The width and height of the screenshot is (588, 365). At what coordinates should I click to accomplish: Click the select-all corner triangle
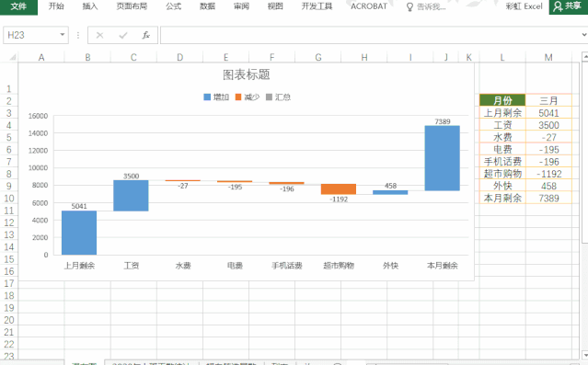click(12, 57)
